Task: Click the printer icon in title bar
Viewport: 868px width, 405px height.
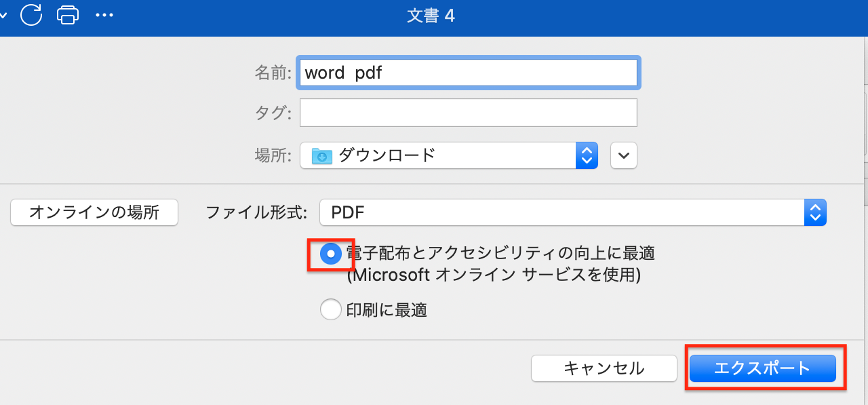Action: pos(68,14)
